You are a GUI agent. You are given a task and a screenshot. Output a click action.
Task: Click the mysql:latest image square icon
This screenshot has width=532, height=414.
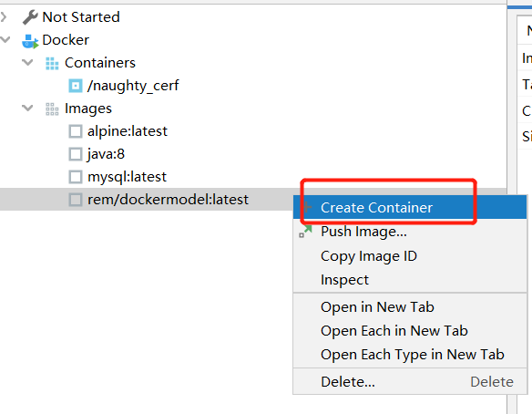76,177
